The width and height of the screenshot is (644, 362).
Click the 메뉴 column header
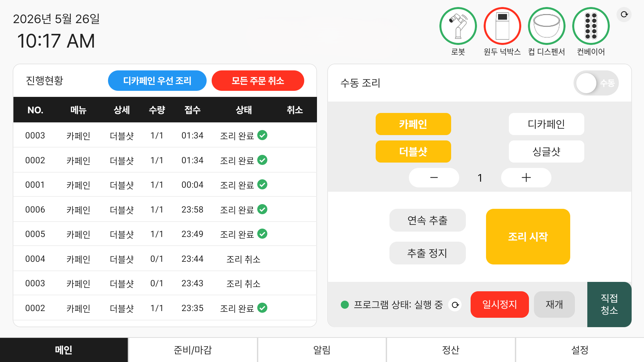[78, 110]
